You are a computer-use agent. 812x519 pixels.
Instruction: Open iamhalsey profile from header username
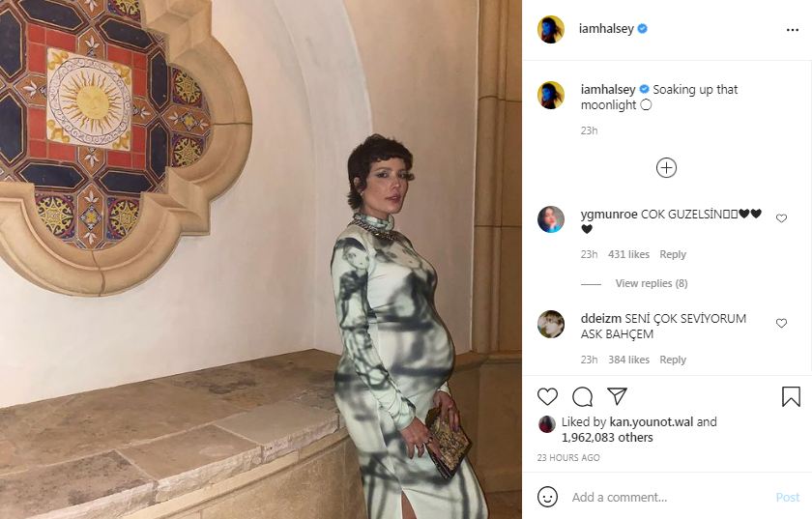(x=606, y=29)
